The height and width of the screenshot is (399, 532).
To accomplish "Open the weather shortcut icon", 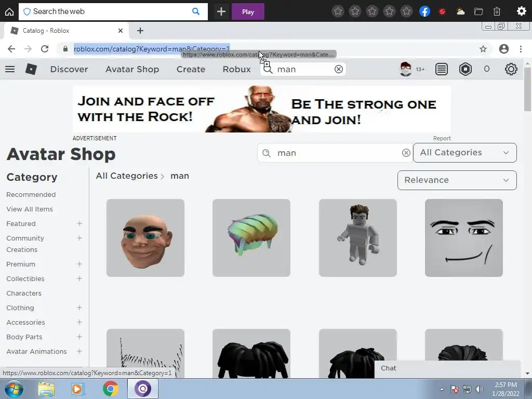I will pyautogui.click(x=460, y=11).
